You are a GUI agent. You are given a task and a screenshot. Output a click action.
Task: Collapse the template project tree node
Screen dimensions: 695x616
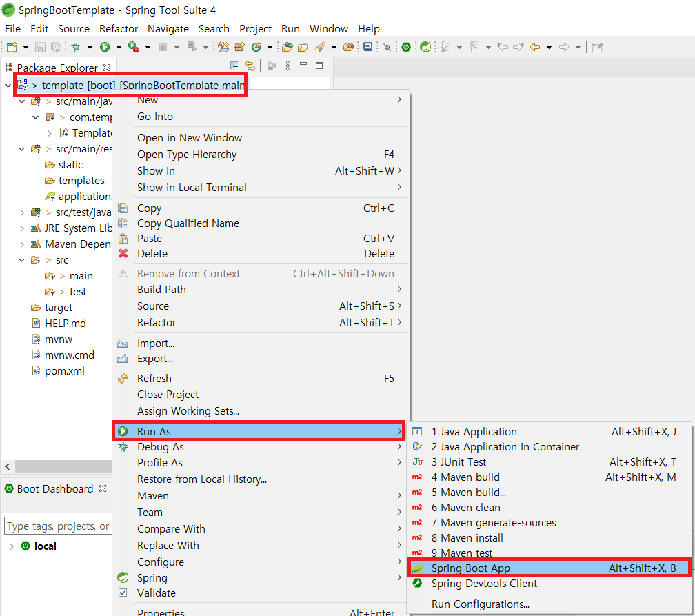pyautogui.click(x=8, y=85)
